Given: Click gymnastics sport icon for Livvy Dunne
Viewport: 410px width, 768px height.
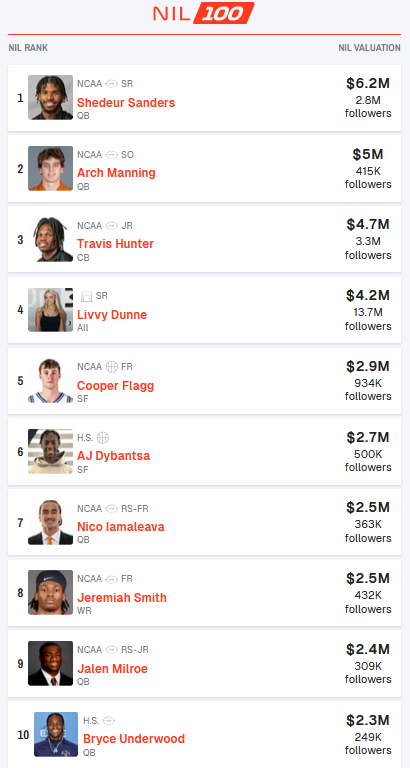Looking at the screenshot, I should pyautogui.click(x=87, y=296).
